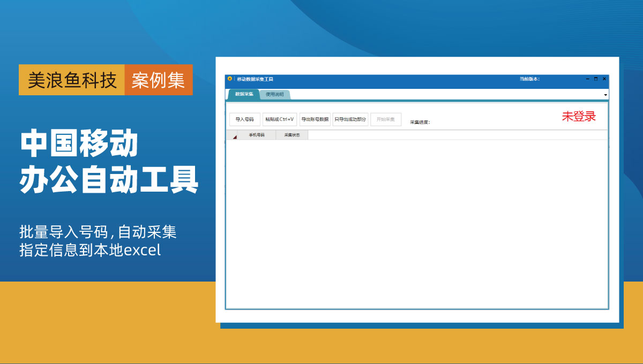
Task: Click the 导出账号数据 button
Action: point(315,118)
